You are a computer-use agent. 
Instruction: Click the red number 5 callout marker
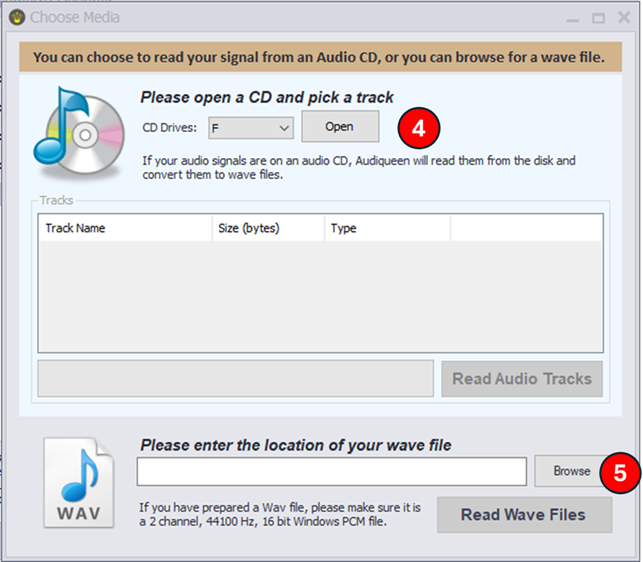pos(620,473)
